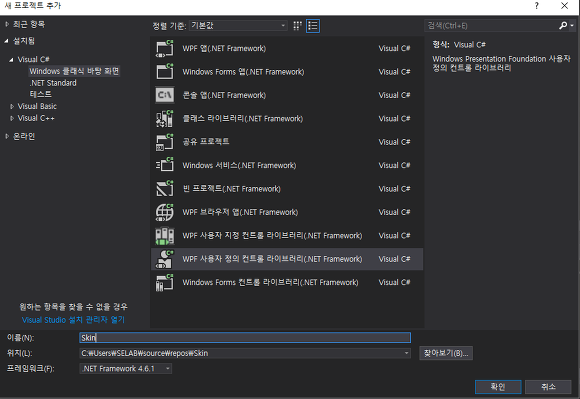Click the 확인 confirm button
The width and height of the screenshot is (580, 399).
click(x=498, y=387)
